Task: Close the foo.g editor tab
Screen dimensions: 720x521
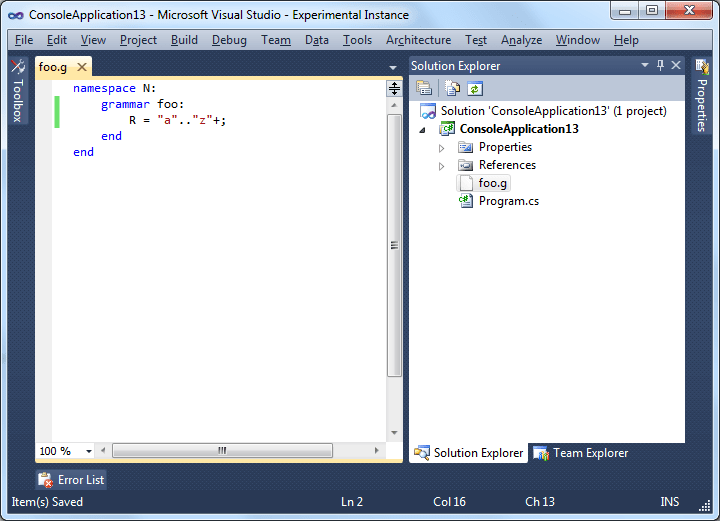Action: point(82,67)
